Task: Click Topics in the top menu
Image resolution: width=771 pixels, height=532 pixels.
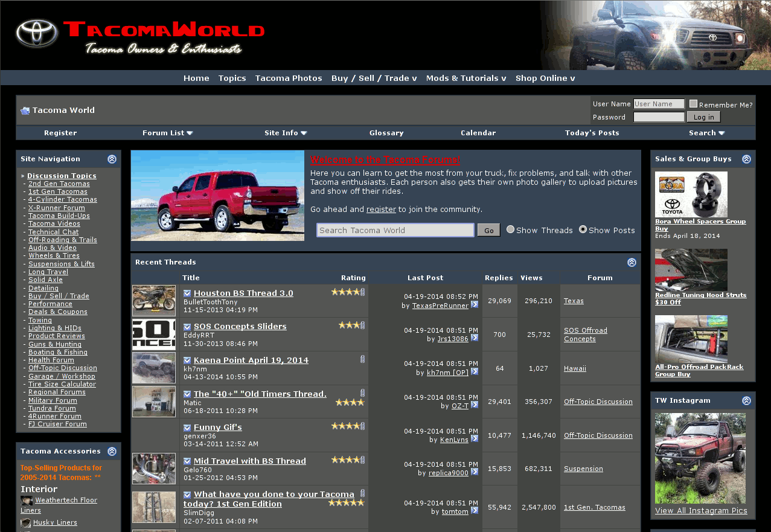Action: tap(232, 78)
